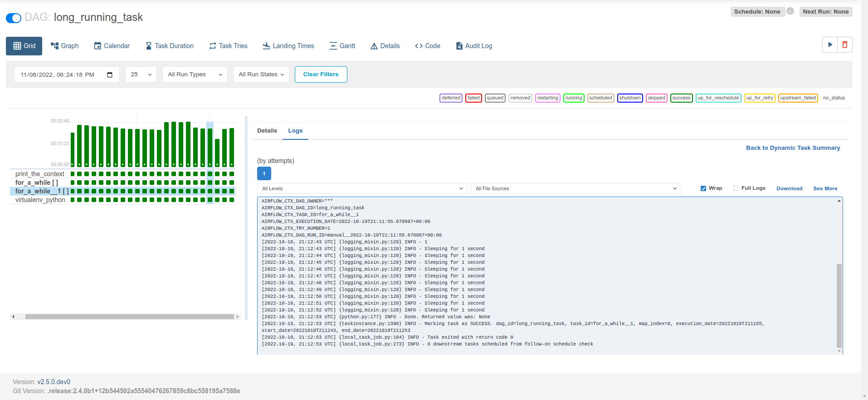Click the red Delete DAG trash icon
Screen dimensions: 868x400
coord(844,45)
